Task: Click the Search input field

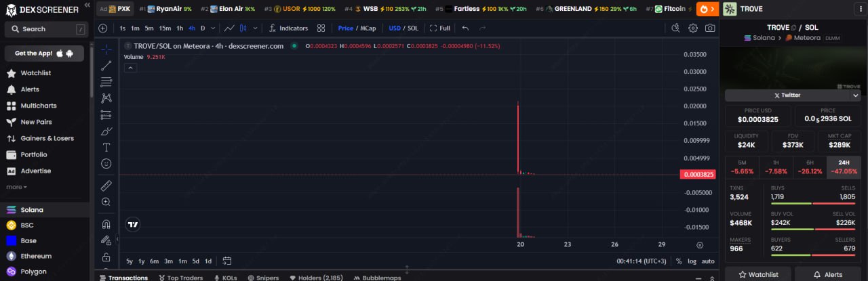Action: [x=45, y=29]
